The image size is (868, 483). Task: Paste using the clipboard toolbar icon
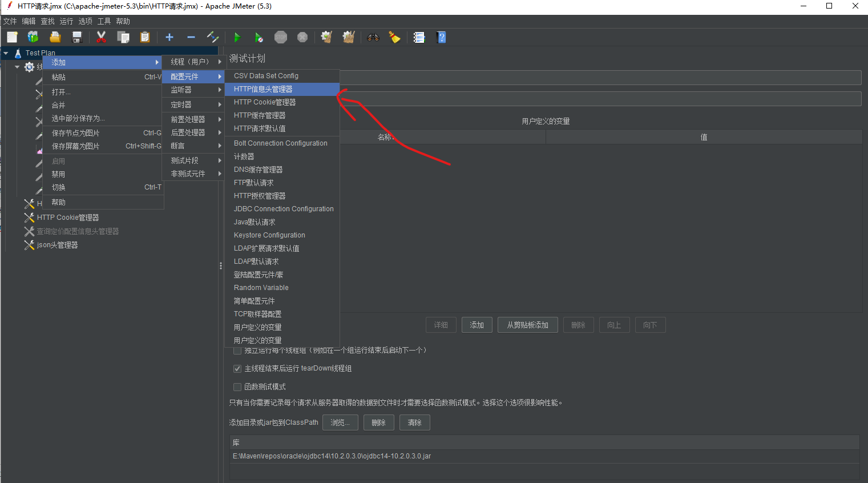coord(145,37)
